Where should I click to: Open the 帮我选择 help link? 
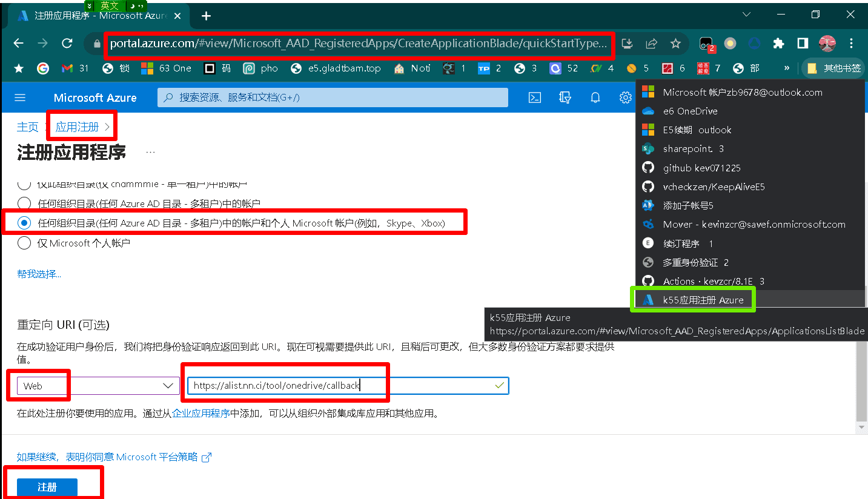[39, 274]
